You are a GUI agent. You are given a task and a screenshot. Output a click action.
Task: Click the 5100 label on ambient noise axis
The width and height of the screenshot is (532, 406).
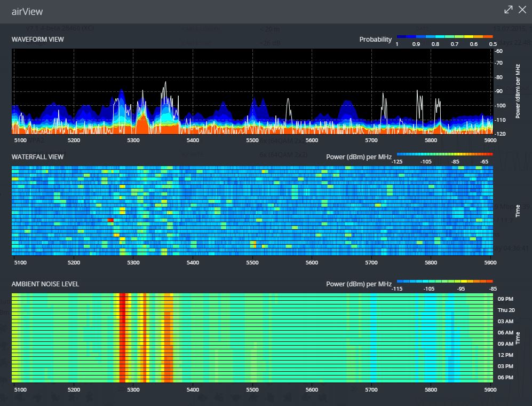[x=19, y=390]
